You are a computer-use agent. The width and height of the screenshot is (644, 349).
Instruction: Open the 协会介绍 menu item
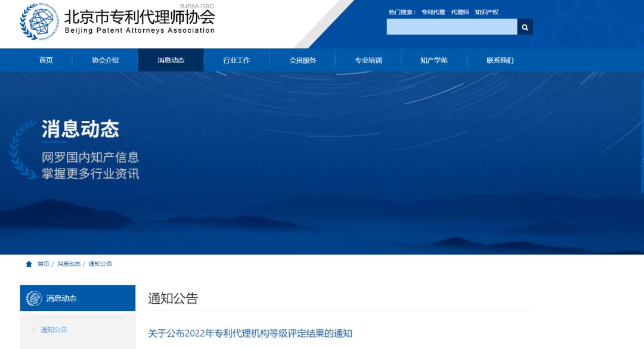105,60
